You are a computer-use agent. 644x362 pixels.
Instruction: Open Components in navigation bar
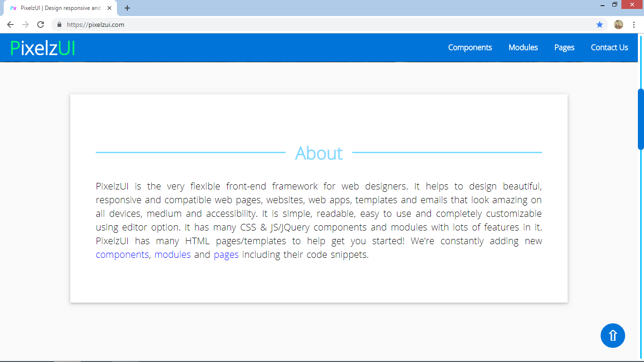pyautogui.click(x=470, y=47)
